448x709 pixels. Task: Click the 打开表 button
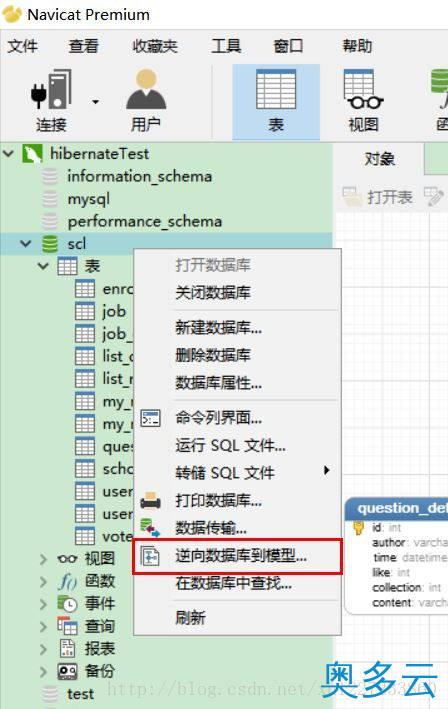click(377, 197)
